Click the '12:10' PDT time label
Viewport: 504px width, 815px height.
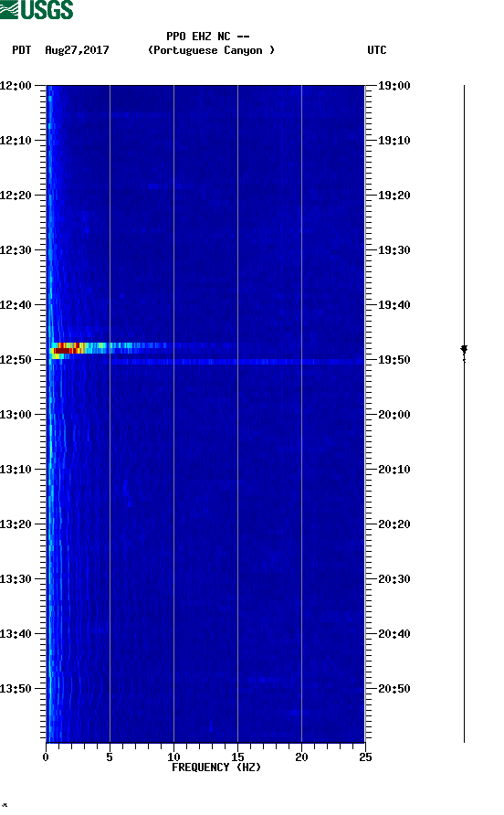pyautogui.click(x=16, y=141)
